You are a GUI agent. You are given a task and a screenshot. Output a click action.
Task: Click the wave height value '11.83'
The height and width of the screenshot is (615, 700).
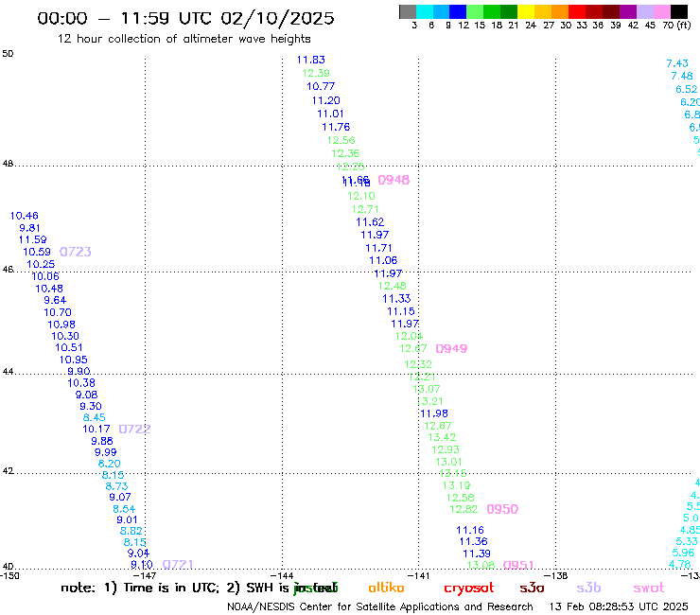click(x=311, y=60)
